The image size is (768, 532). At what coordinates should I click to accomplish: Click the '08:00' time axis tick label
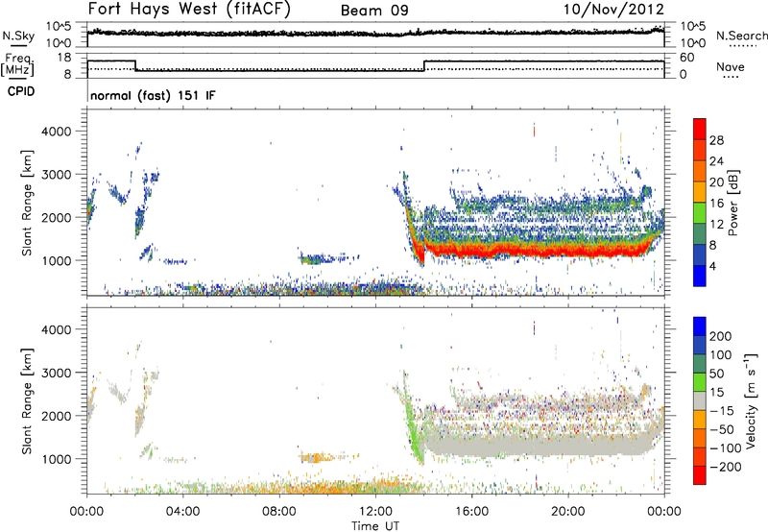(279, 512)
